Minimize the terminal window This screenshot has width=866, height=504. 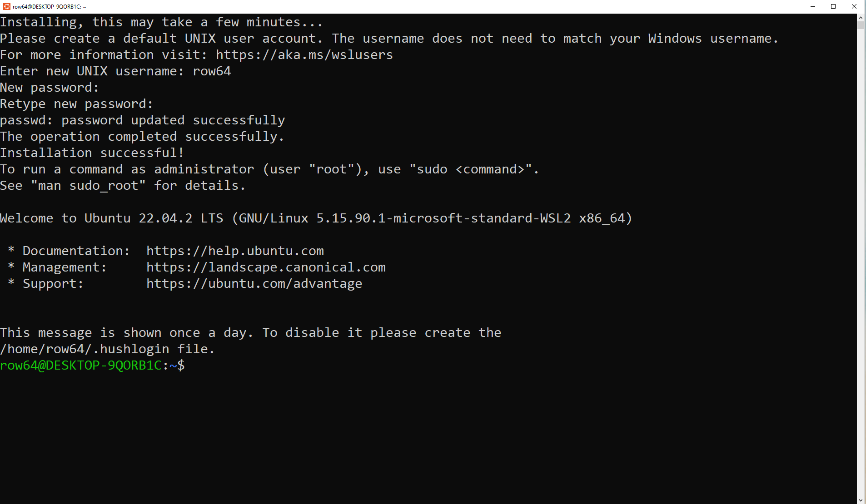pos(812,6)
